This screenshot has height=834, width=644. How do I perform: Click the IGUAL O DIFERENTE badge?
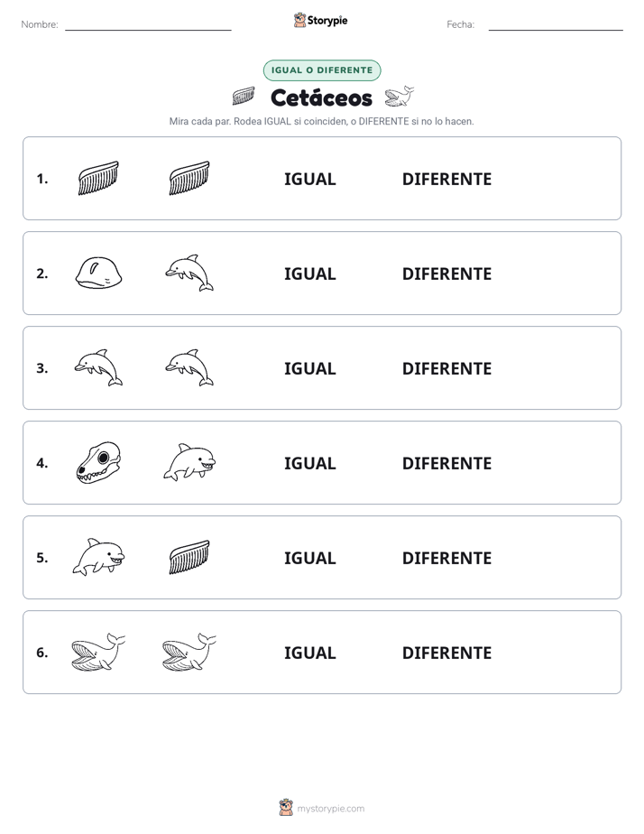coord(322,70)
